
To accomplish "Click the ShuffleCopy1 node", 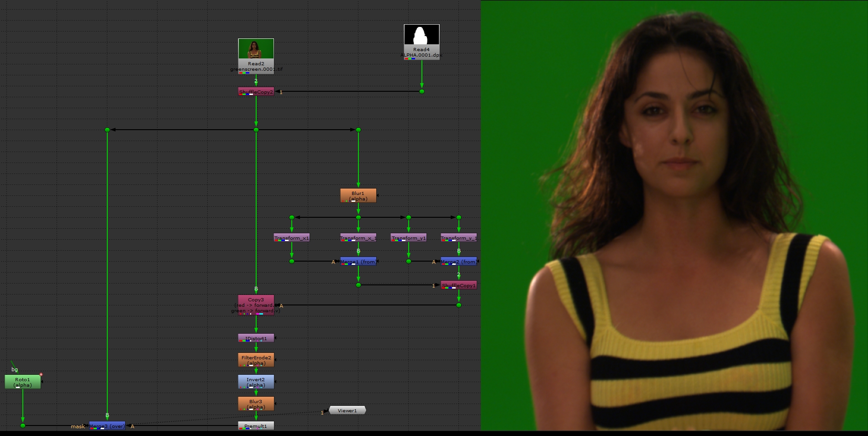I will pos(458,285).
